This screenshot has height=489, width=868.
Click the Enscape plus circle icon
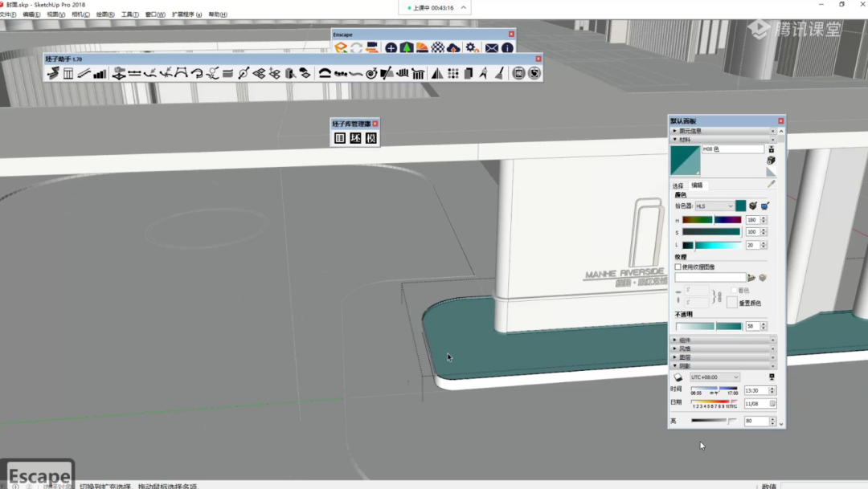[391, 48]
